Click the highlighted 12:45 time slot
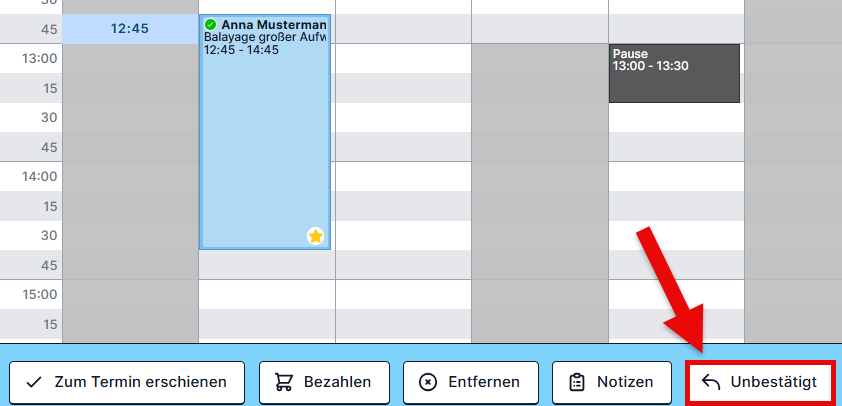This screenshot has height=406, width=842. pos(130,29)
